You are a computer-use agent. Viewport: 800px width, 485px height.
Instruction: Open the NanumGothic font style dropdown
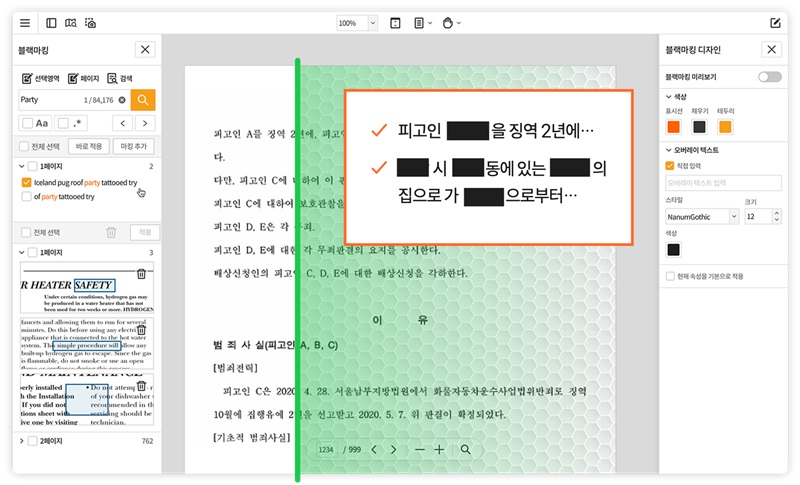(x=701, y=217)
